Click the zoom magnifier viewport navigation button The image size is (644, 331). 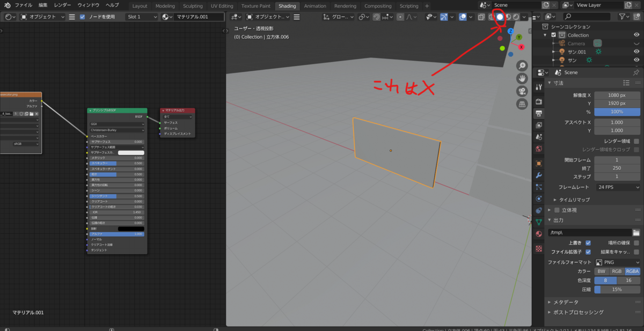click(x=522, y=65)
